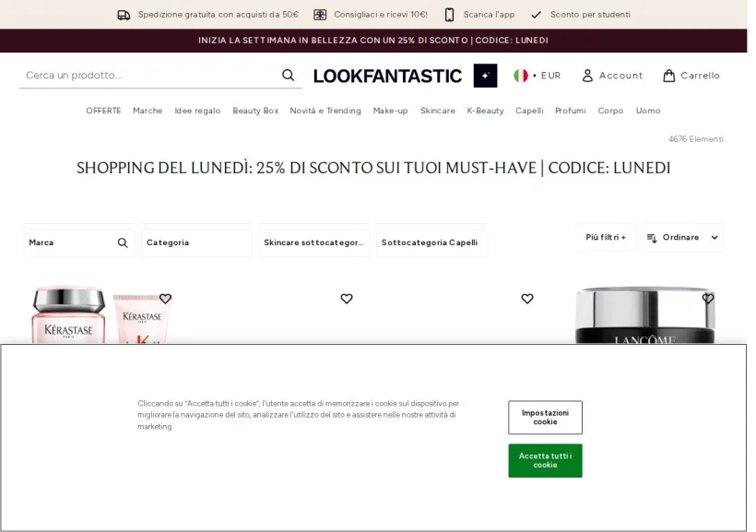This screenshot has height=532, width=756.
Task: Click the Carrello link text
Action: click(700, 76)
